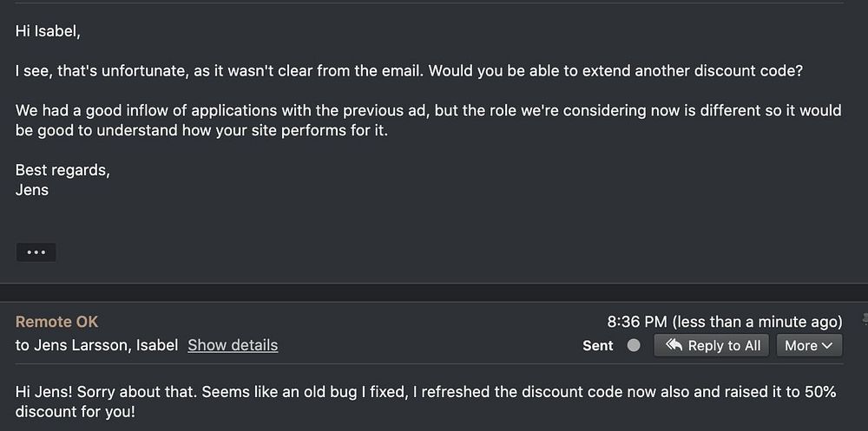This screenshot has width=868, height=431.
Task: Open the More dropdown menu
Action: pos(809,345)
